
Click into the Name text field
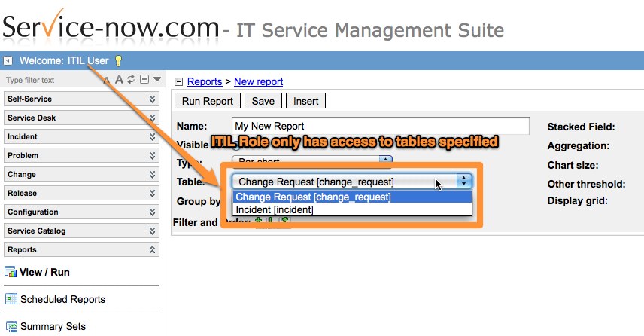(380, 126)
